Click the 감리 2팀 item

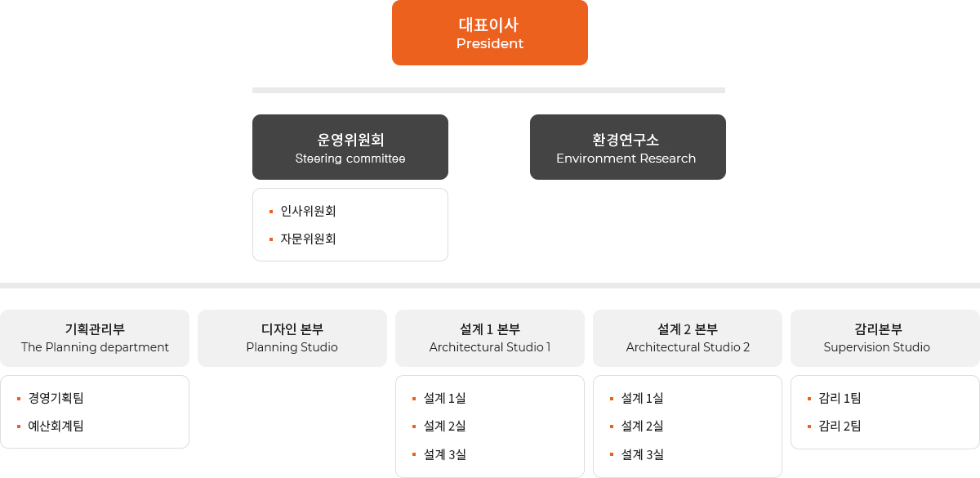point(840,426)
